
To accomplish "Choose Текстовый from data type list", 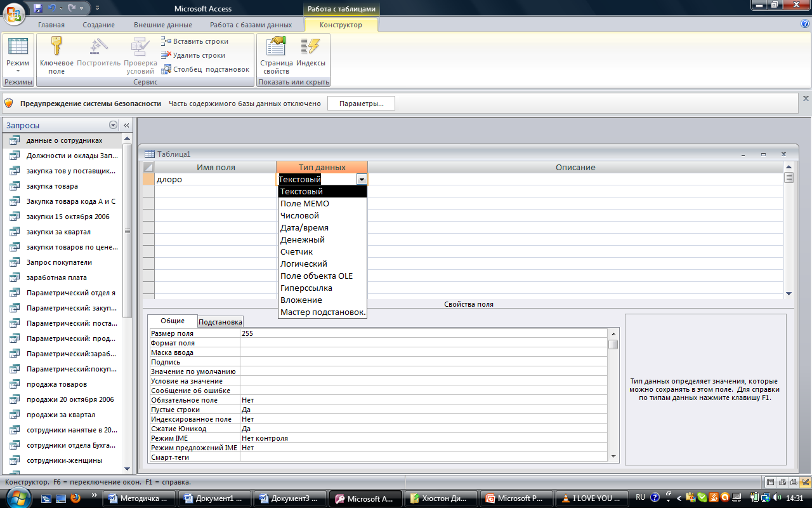I will point(323,192).
